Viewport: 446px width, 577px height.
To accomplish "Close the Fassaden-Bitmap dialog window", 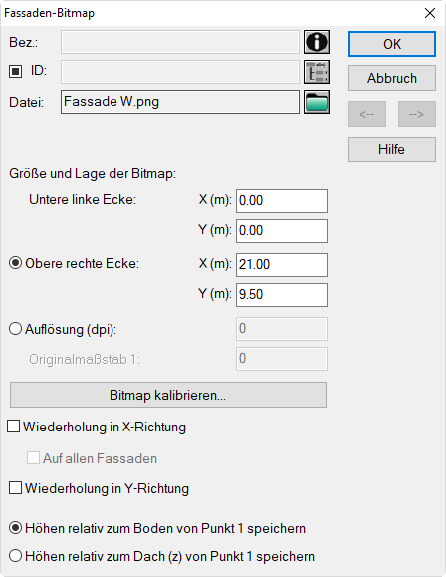I will tap(430, 13).
